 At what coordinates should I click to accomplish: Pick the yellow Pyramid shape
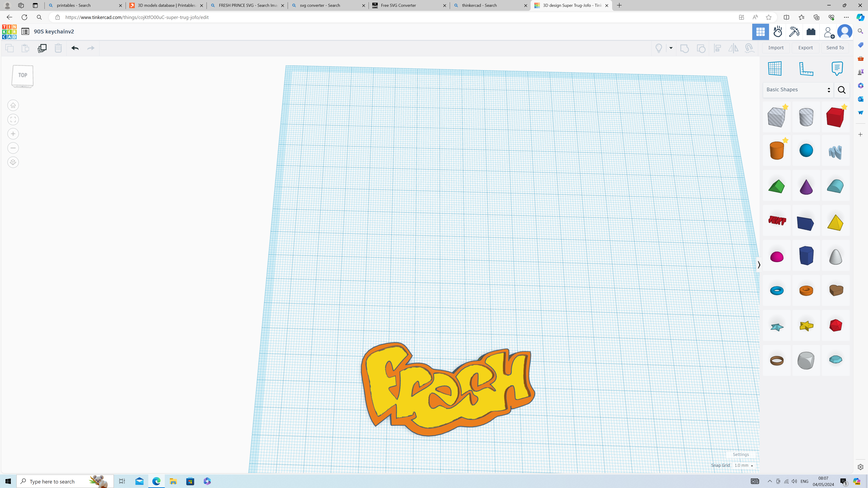point(835,222)
